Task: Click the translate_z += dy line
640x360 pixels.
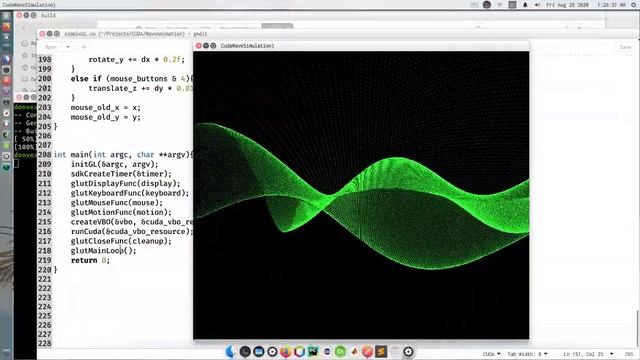Action: click(140, 88)
